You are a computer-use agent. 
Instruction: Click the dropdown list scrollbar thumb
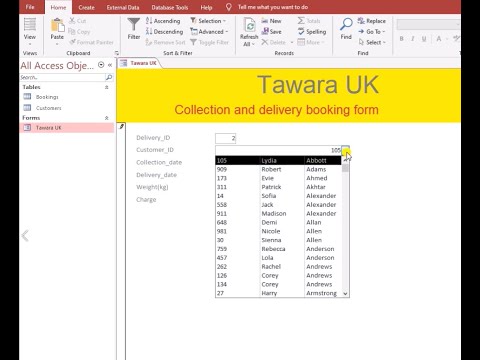pos(345,168)
